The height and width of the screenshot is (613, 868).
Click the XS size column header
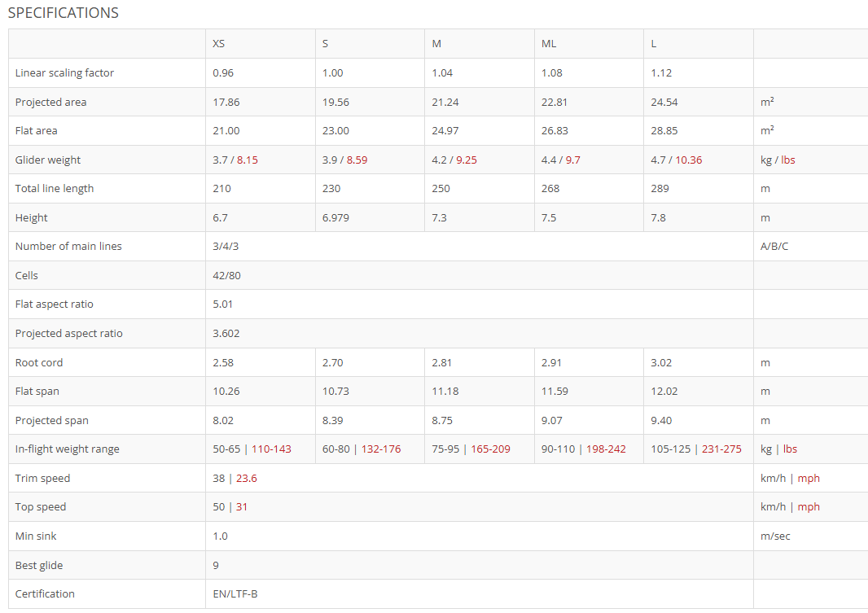click(x=218, y=44)
